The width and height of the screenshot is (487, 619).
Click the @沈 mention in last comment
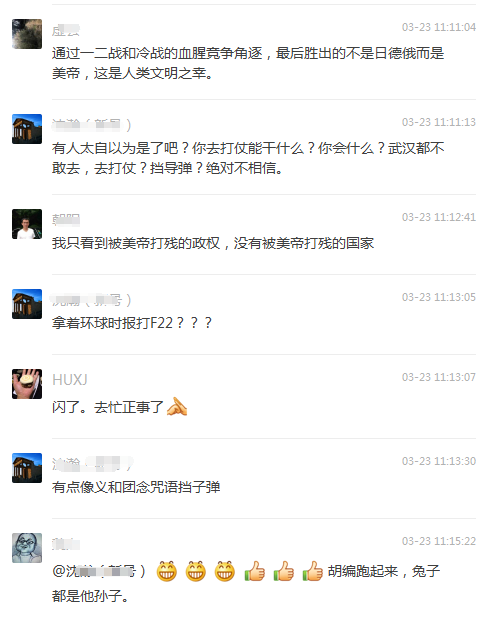(x=99, y=571)
